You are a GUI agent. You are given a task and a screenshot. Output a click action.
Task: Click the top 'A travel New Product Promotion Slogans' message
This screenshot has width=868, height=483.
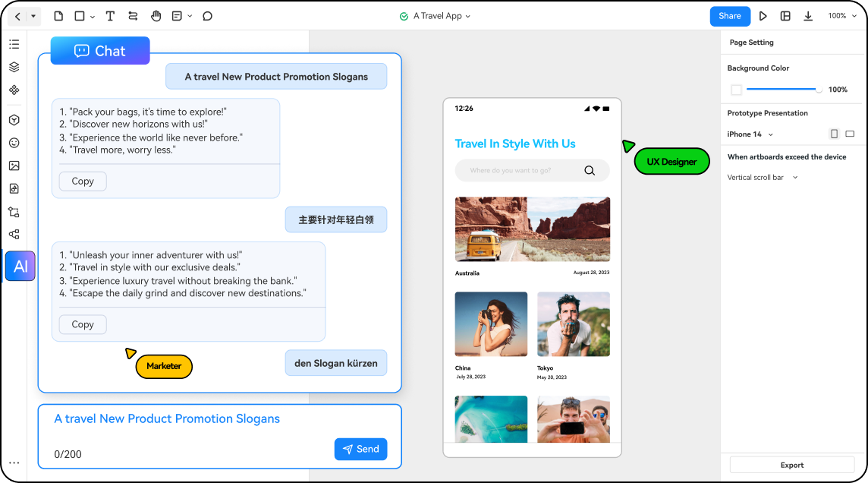(276, 77)
